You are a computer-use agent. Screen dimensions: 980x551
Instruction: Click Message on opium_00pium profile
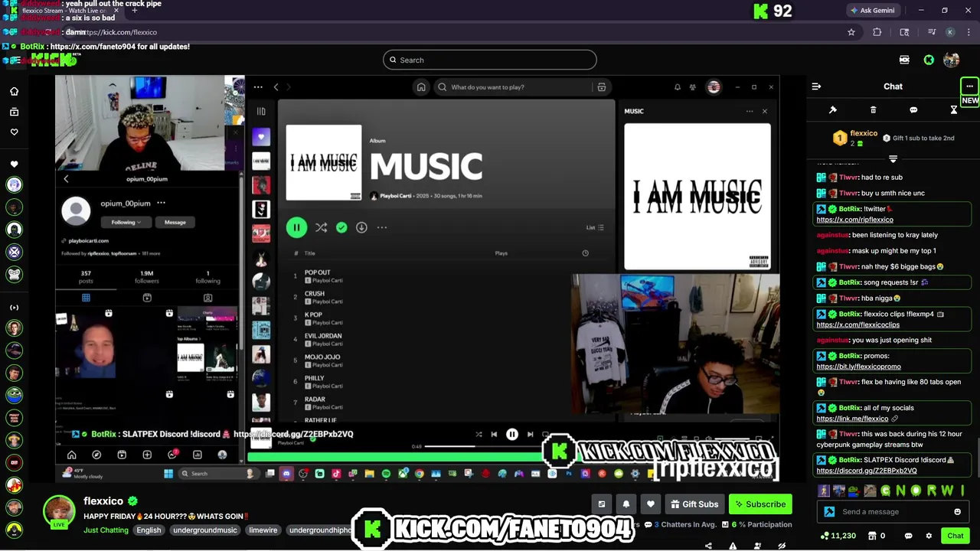click(x=175, y=222)
